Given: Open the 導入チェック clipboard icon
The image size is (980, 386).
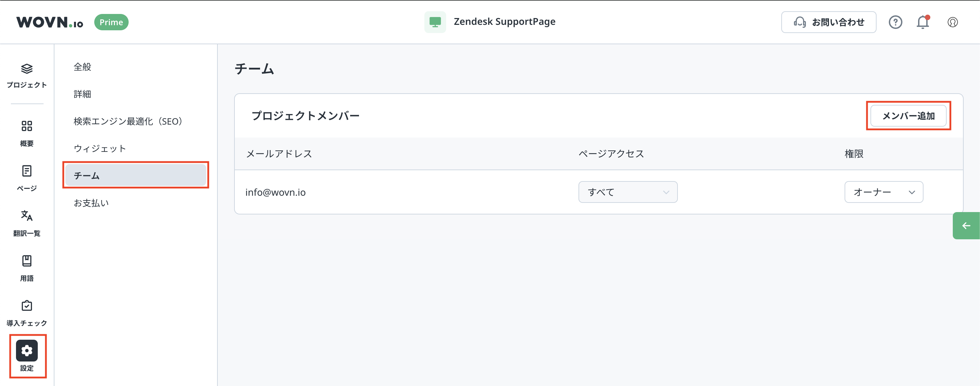Looking at the screenshot, I should click(27, 306).
